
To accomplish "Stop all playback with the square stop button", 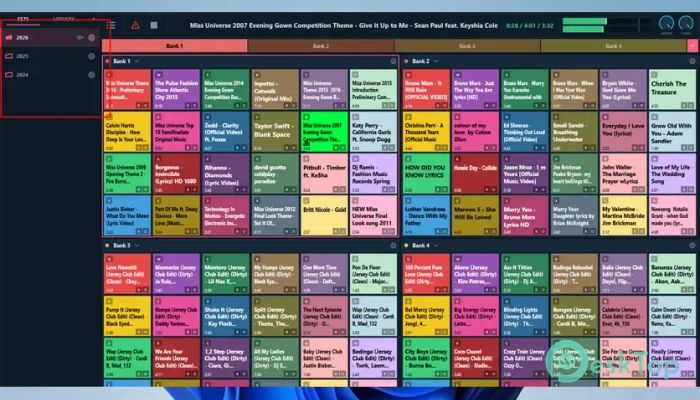I will click(x=154, y=25).
